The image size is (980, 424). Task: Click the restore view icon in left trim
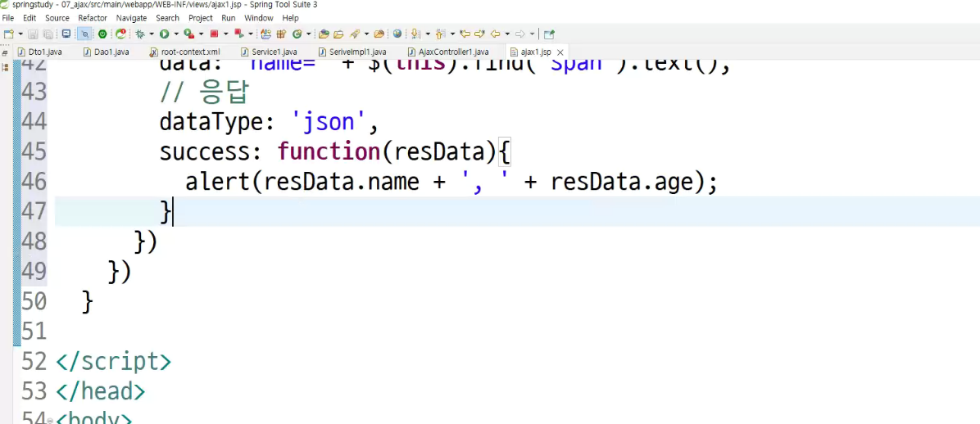pos(7,53)
